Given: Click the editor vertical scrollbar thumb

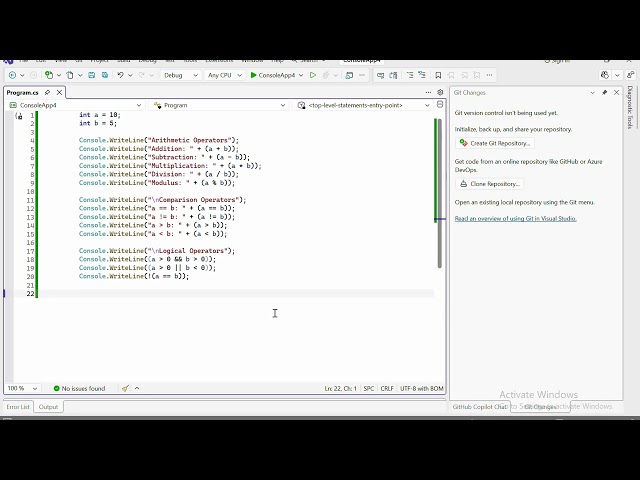Looking at the screenshot, I should [x=440, y=193].
